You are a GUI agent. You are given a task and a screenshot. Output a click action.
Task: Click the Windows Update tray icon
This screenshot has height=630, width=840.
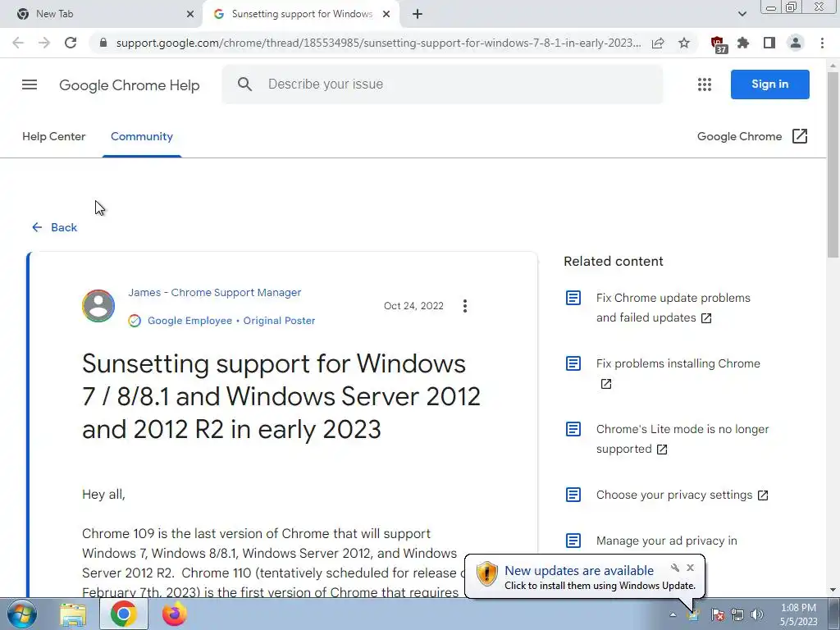pyautogui.click(x=694, y=614)
